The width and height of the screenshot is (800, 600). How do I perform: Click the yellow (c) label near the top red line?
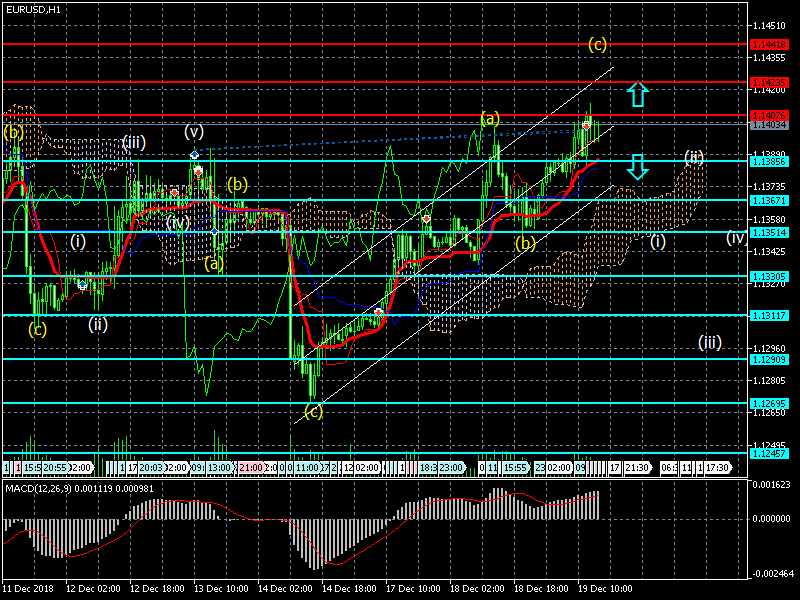pyautogui.click(x=597, y=44)
